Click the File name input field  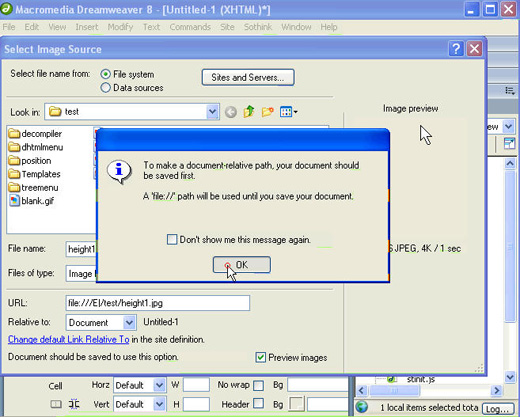(82, 249)
